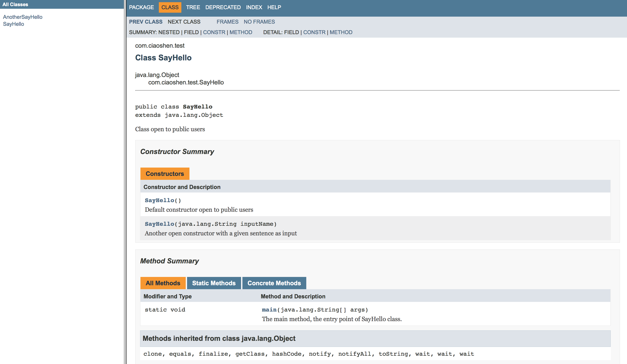Click 'hashCode' in inherited methods list
Screen dimensions: 627x364
(287, 354)
